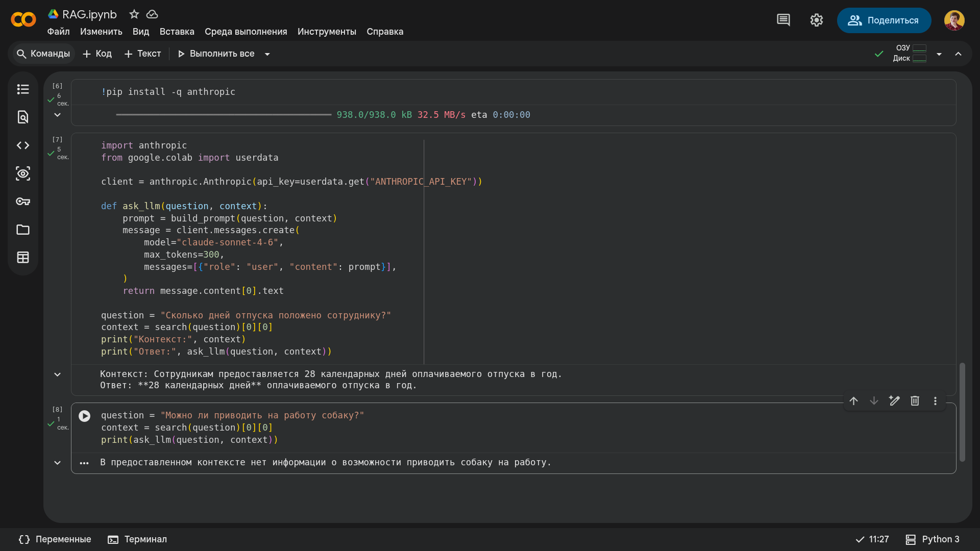Click the Поделиться share button
The image size is (980, 551).
pyautogui.click(x=884, y=20)
